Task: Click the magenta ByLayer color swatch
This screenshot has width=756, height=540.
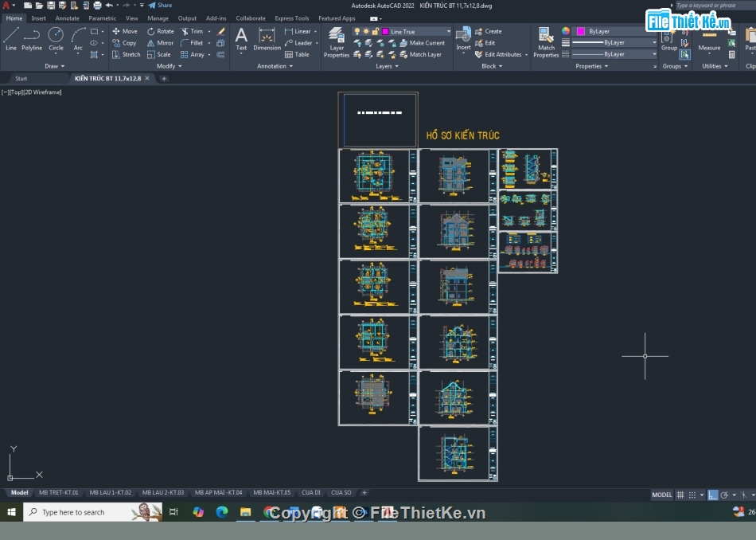Action: click(x=580, y=32)
